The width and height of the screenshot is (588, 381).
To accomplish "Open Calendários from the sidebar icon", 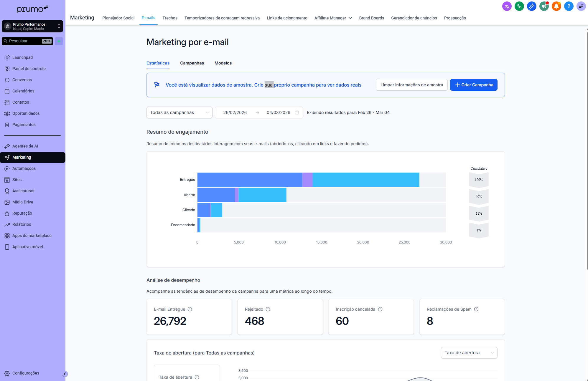I will tap(7, 91).
